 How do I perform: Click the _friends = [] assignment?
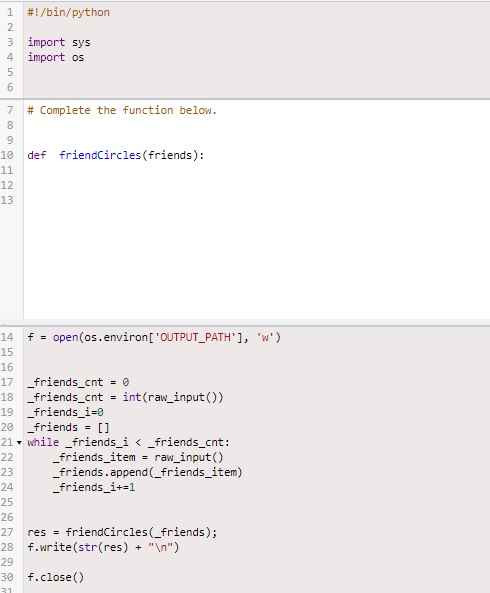68,427
